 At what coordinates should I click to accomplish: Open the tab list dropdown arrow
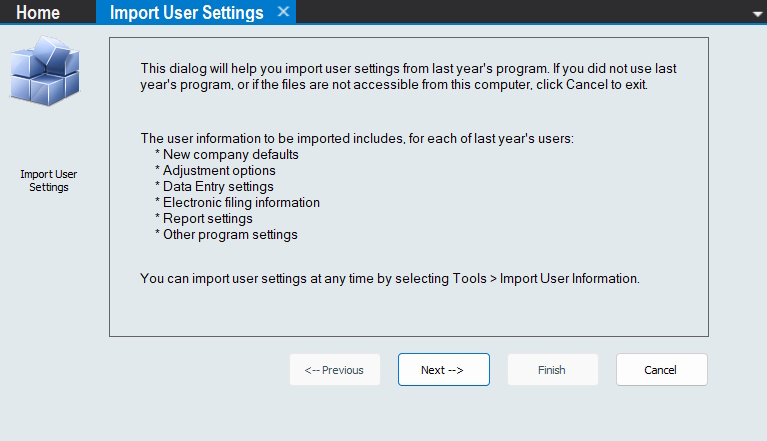(757, 14)
